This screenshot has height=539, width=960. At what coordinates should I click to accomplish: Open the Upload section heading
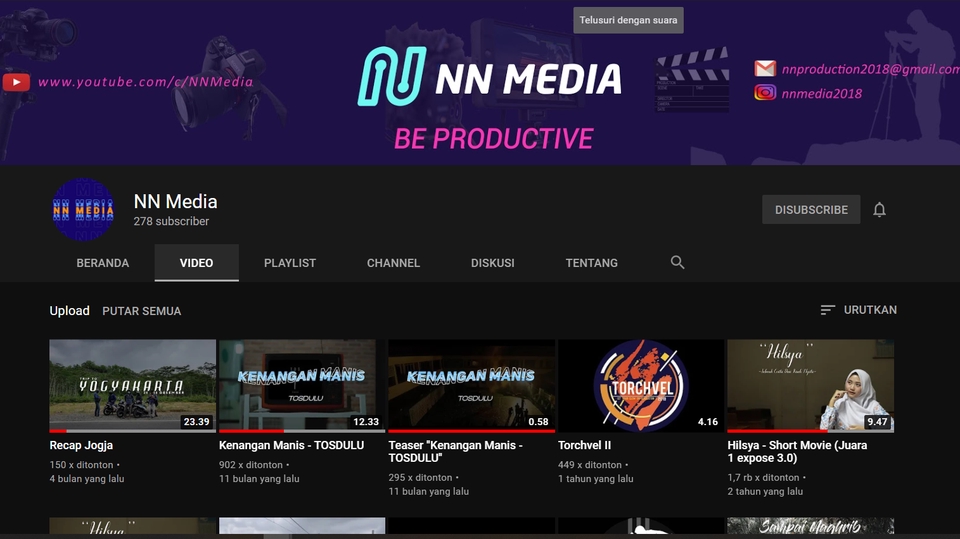(x=69, y=311)
